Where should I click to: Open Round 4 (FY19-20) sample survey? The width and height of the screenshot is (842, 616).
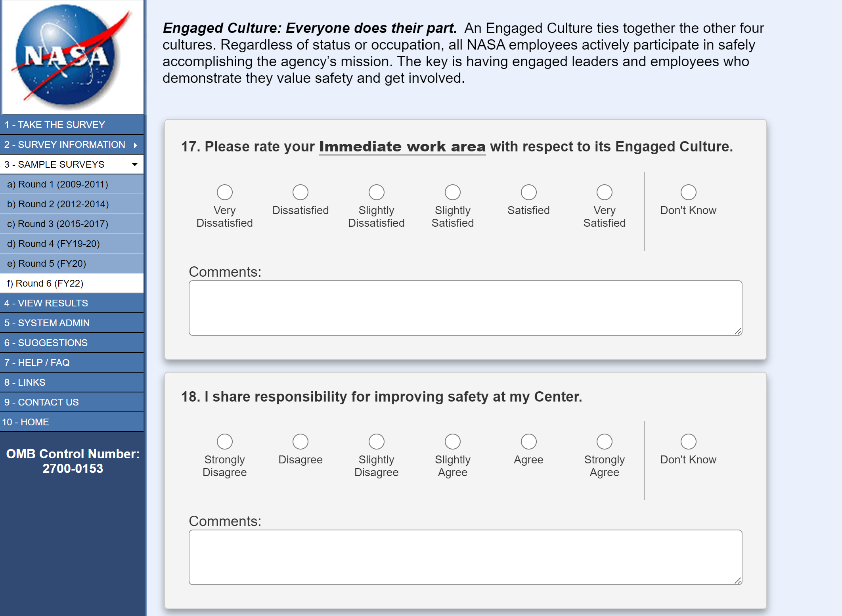point(53,244)
